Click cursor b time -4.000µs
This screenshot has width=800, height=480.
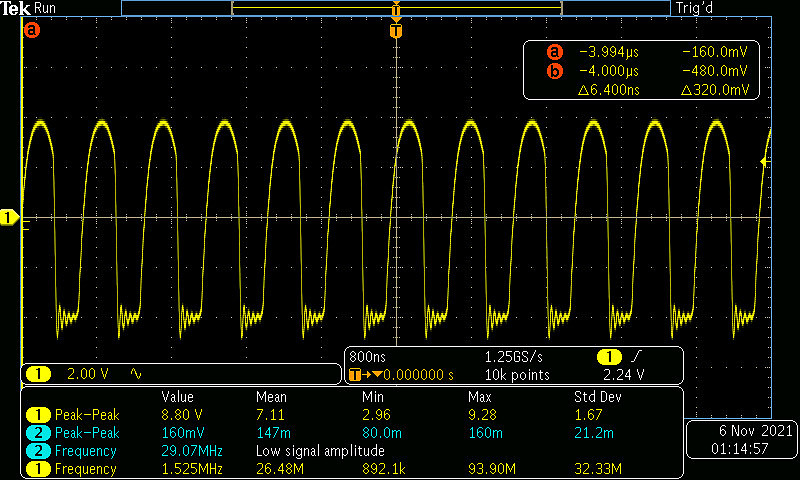click(609, 70)
